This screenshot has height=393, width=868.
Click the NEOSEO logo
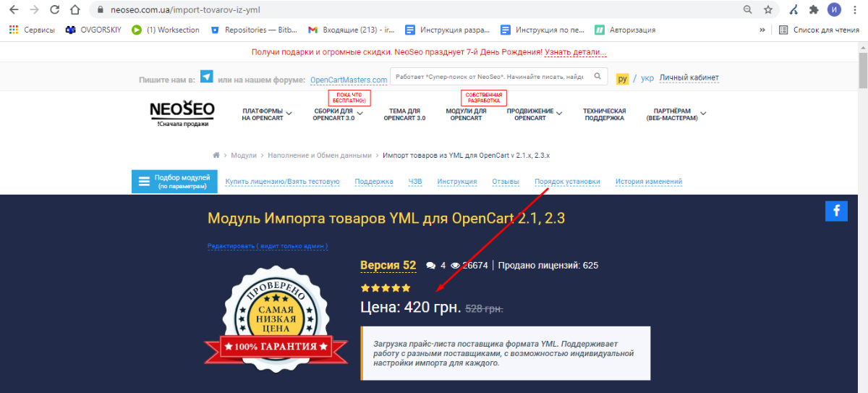[182, 113]
